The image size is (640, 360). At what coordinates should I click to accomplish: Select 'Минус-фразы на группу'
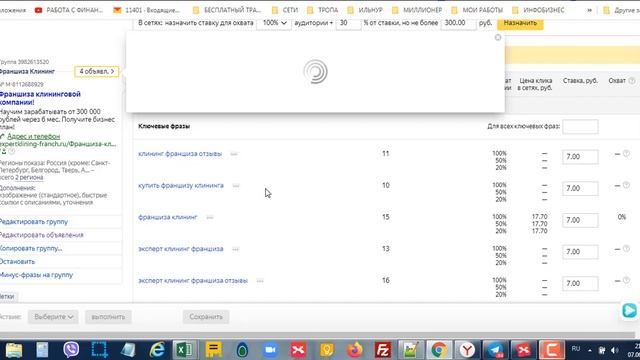[36, 275]
